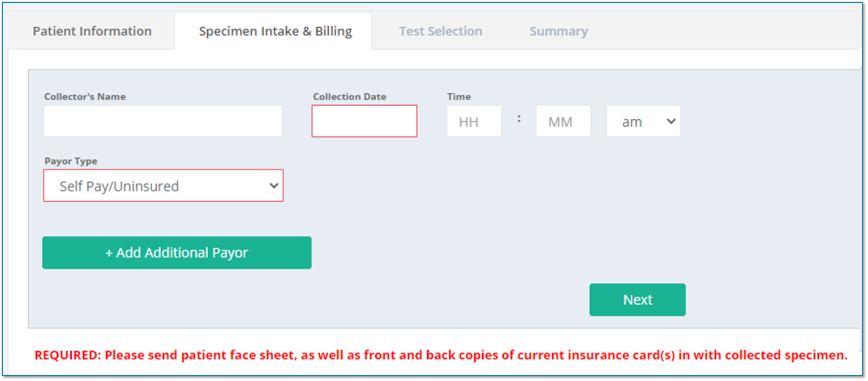868x381 pixels.
Task: Select the Specimen Intake & Billing tab
Action: click(275, 31)
